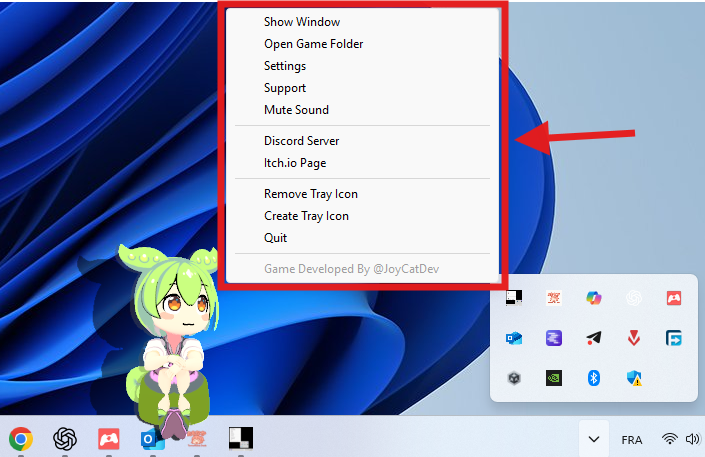The image size is (705, 457).
Task: Collapse the hidden icons tray chevron
Action: 594,439
